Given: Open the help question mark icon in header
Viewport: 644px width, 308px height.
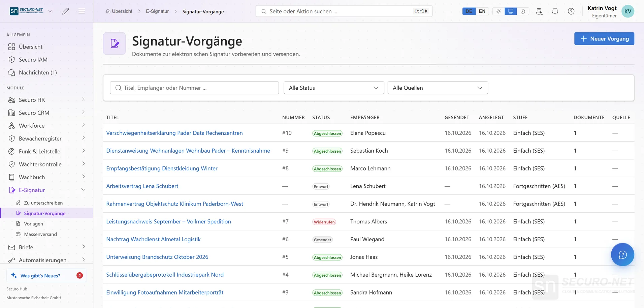Looking at the screenshot, I should (x=571, y=11).
